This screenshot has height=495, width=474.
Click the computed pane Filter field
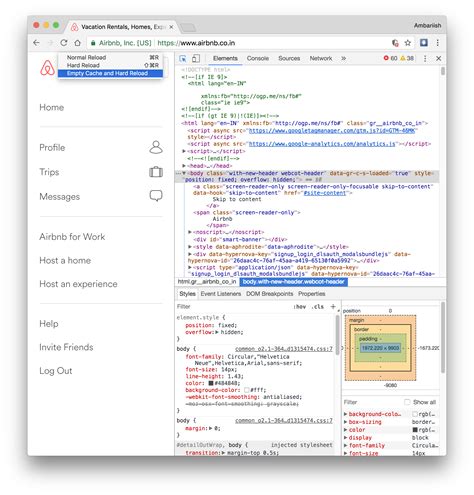[x=373, y=402]
